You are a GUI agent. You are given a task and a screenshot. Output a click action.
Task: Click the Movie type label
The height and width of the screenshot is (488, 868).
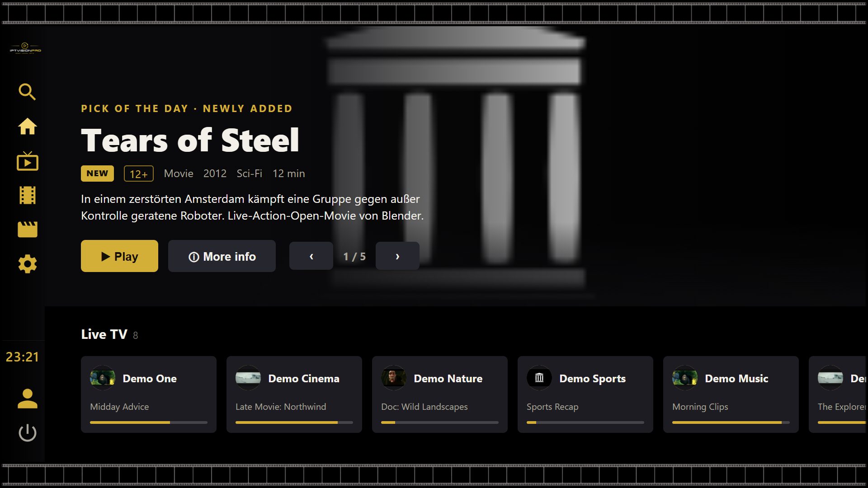point(179,174)
